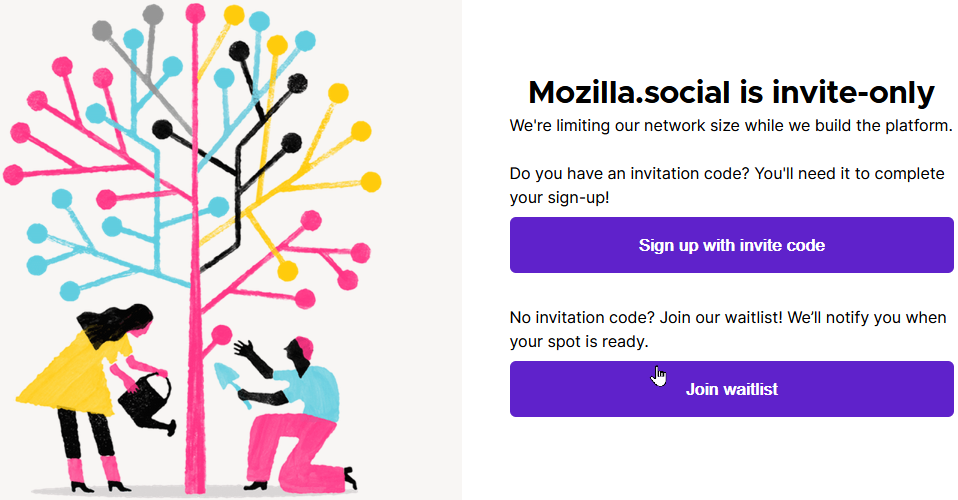The image size is (958, 500).
Task: Click the pink beanie on the kneeling person
Action: coord(304,346)
